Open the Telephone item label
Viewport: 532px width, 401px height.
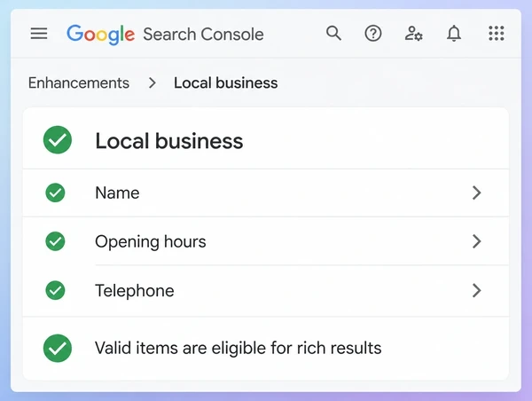tap(135, 291)
